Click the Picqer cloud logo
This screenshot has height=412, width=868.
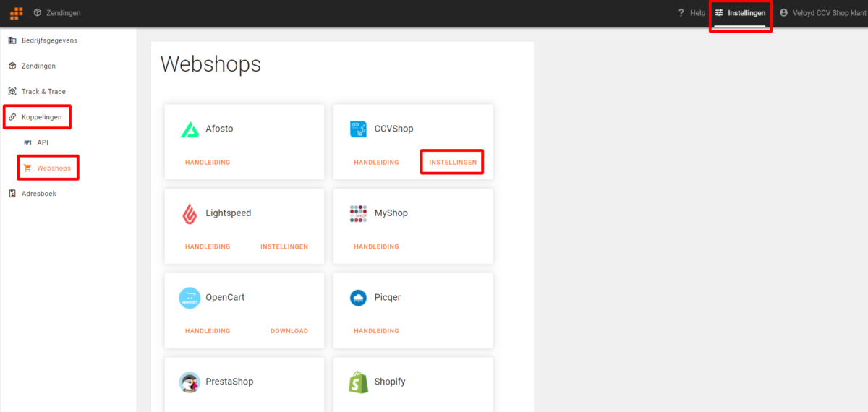coord(358,298)
